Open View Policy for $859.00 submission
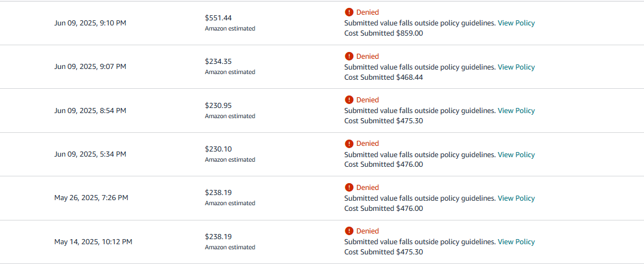 [516, 23]
